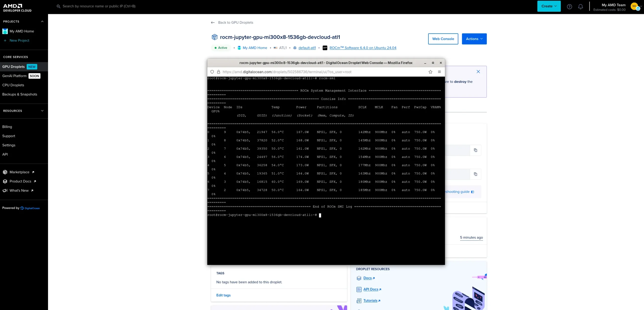
Task: Open Billing in the sidebar
Action: coord(7,127)
